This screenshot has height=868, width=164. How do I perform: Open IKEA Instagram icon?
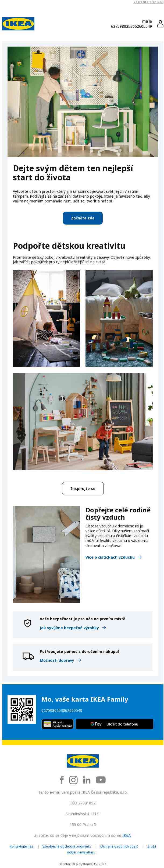click(x=73, y=780)
